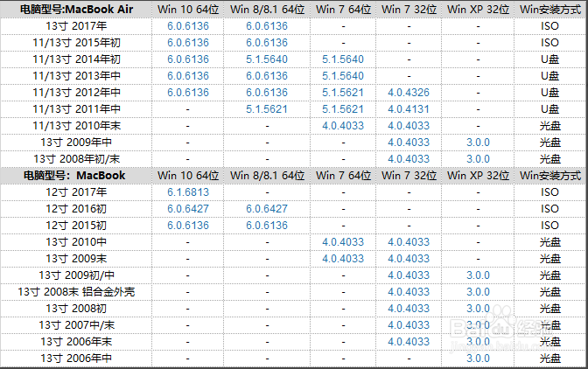Image resolution: width=588 pixels, height=369 pixels.
Task: Click Win 7 64位 5.1.5640 for 11/13寸 2014年初
Action: [343, 59]
